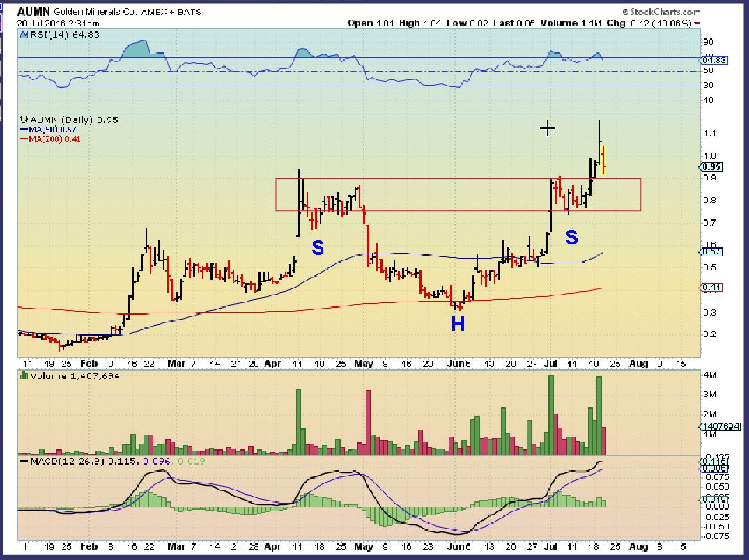
Task: Click the 0.019 histogram value tag
Action: tap(715, 500)
